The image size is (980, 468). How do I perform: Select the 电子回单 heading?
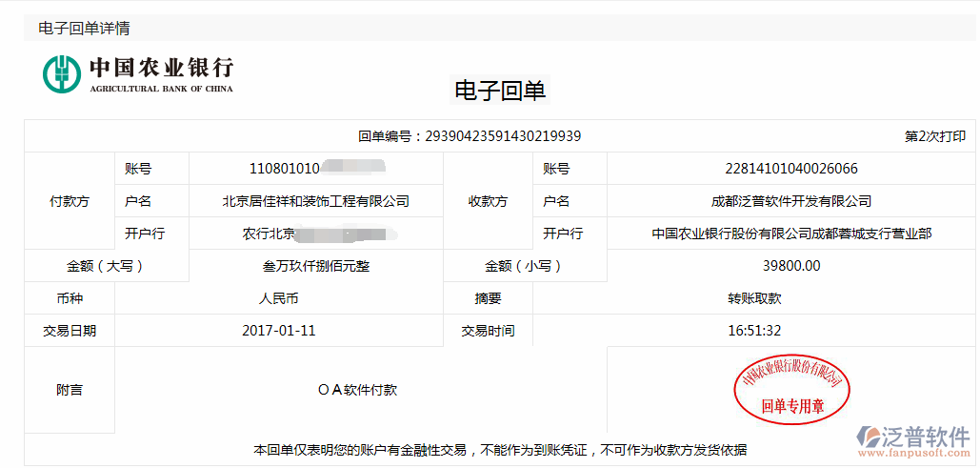pos(500,91)
